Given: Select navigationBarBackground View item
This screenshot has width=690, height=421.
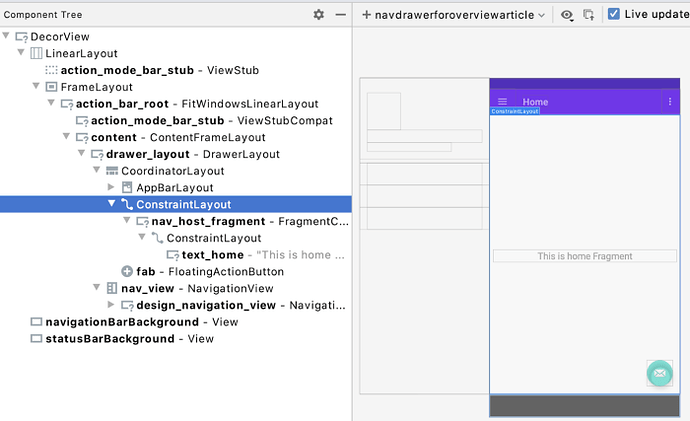Looking at the screenshot, I should point(121,322).
